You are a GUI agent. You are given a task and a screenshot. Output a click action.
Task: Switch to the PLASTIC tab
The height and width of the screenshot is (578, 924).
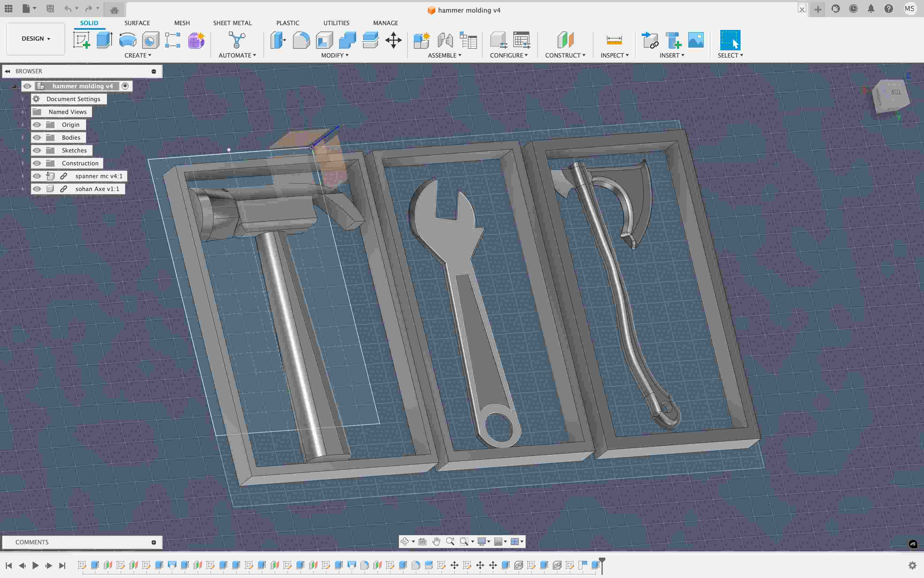pyautogui.click(x=287, y=23)
